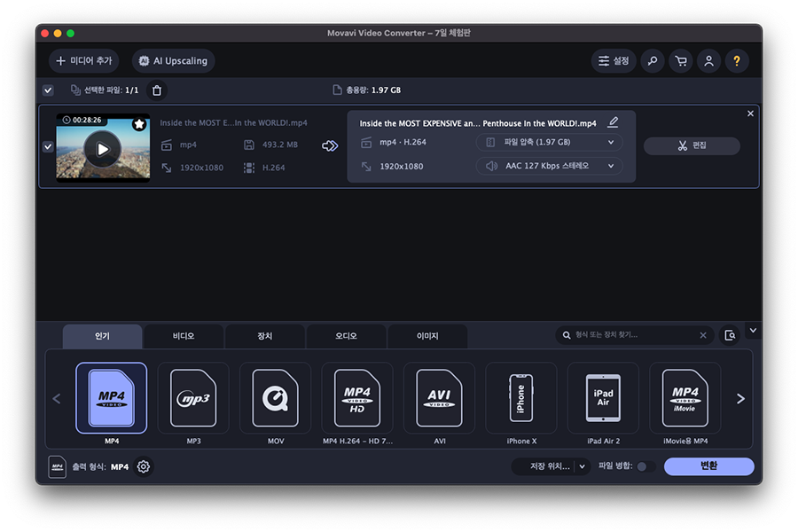The height and width of the screenshot is (532, 798).
Task: Expand the save location dropdown arrow
Action: pyautogui.click(x=583, y=466)
